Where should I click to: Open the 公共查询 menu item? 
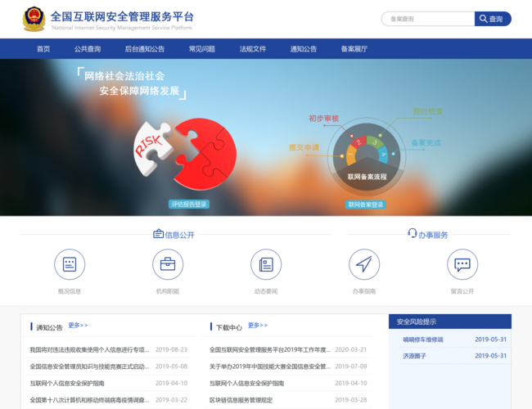(x=88, y=49)
